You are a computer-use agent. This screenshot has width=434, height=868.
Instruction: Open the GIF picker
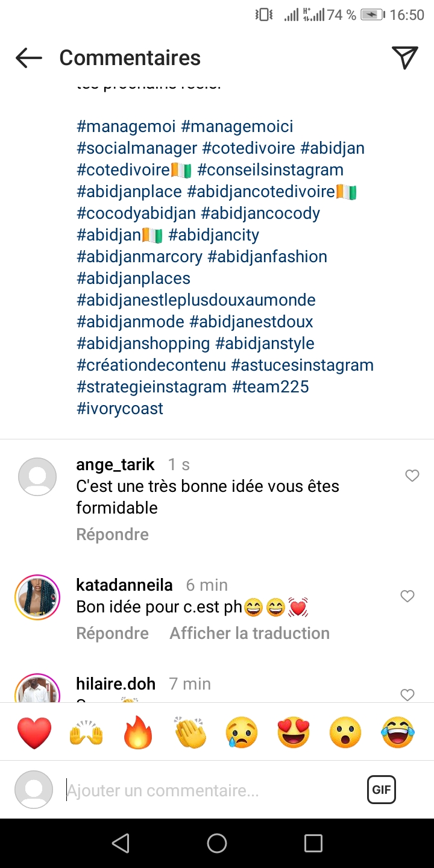tap(381, 790)
